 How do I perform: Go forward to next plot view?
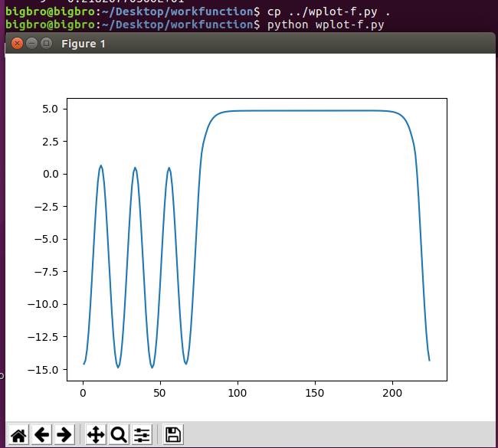click(64, 435)
